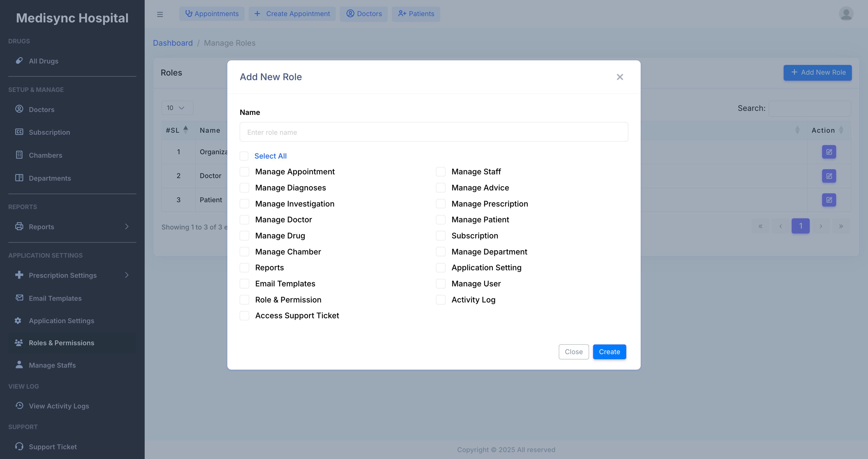Open the user avatar profile icon

point(846,14)
